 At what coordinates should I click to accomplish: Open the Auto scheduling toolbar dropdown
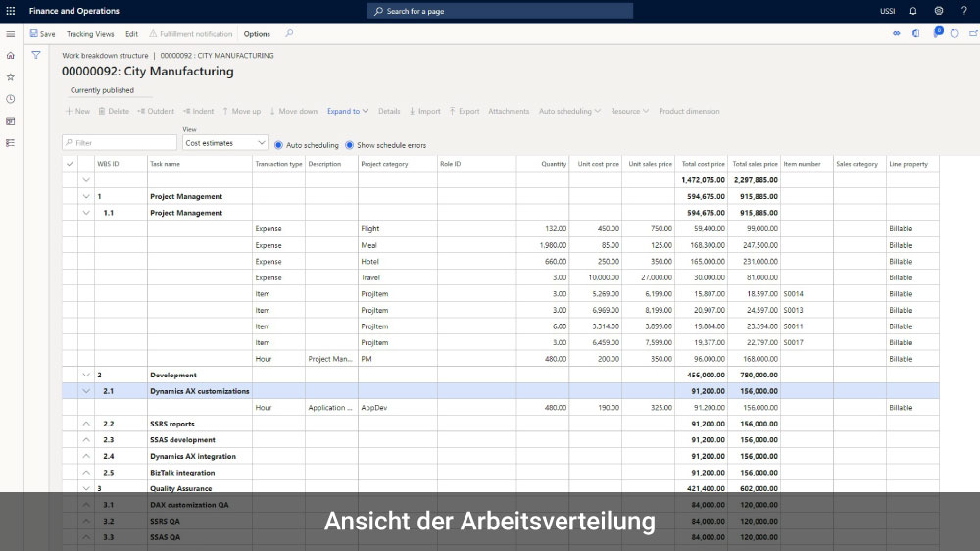click(x=569, y=112)
